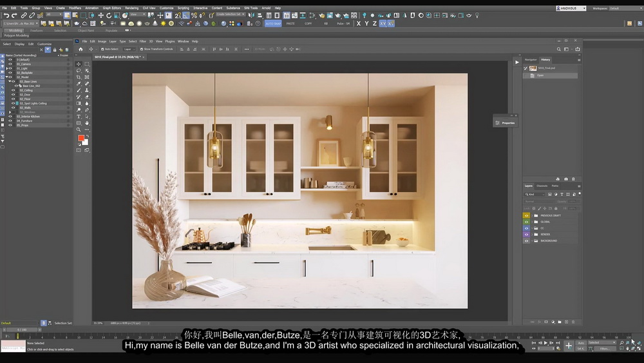The image size is (644, 363).
Task: Toggle Auto-Select checkbox in Photoshop options
Action: (x=102, y=50)
